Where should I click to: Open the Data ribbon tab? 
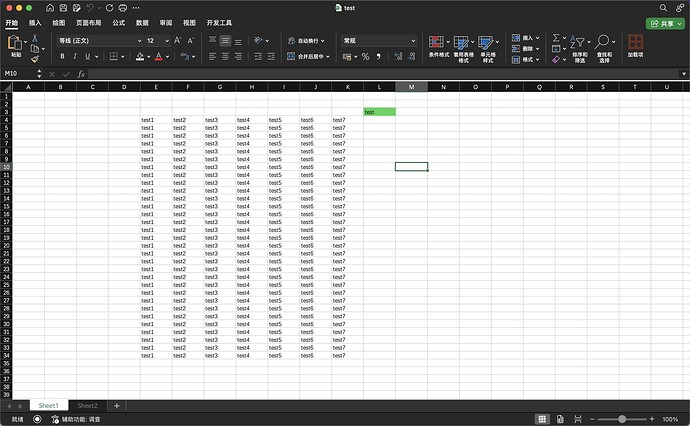[142, 23]
